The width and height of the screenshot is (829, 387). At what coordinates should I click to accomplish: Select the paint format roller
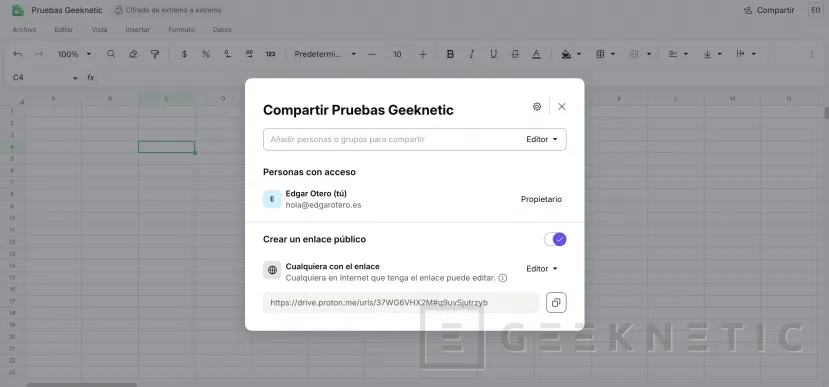pyautogui.click(x=155, y=54)
